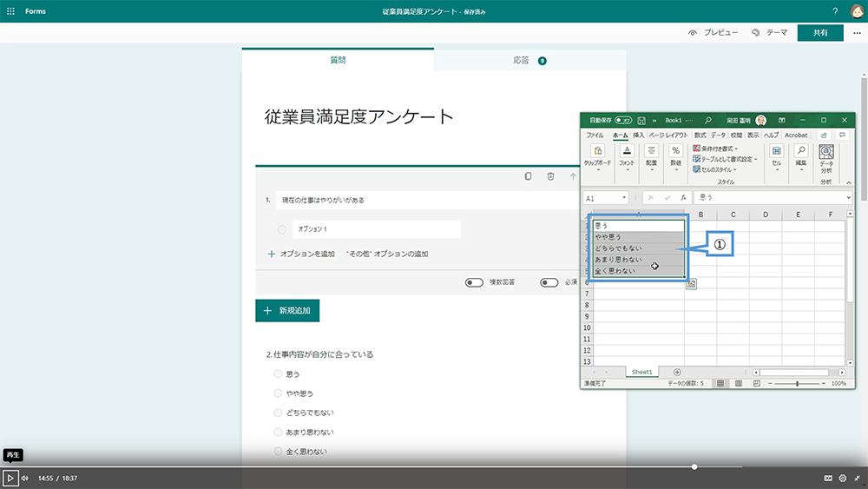Open video player settings gear
This screenshot has height=489, width=868.
tap(843, 478)
